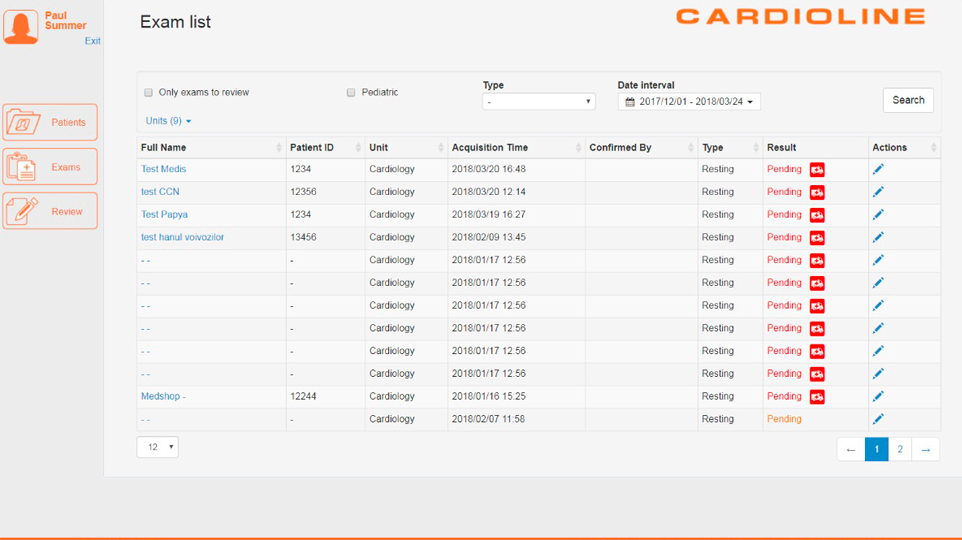Click the red ambulance icon in Medshop row
Image resolution: width=962 pixels, height=540 pixels.
pyautogui.click(x=817, y=397)
